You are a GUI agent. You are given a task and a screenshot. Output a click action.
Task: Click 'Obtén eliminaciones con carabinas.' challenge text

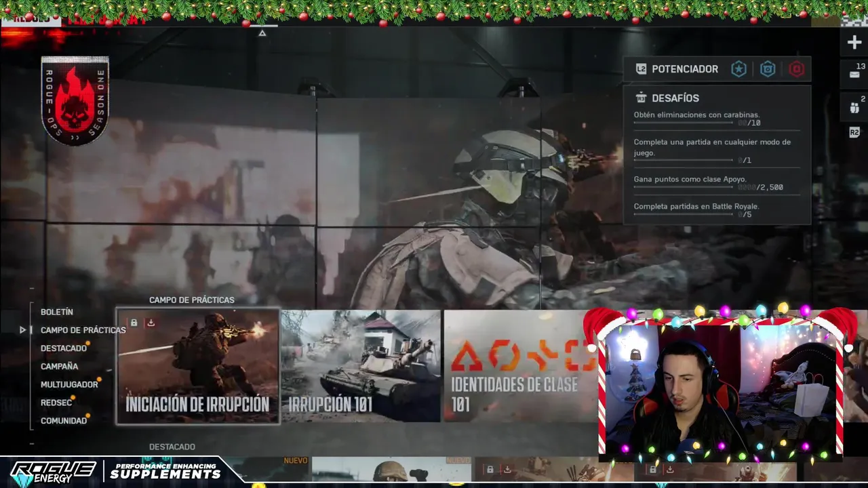pyautogui.click(x=696, y=115)
